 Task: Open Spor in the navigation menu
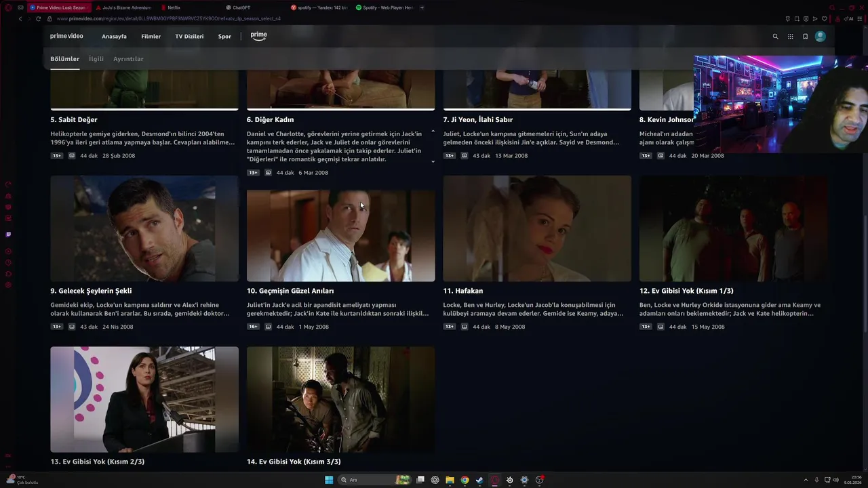coord(224,37)
